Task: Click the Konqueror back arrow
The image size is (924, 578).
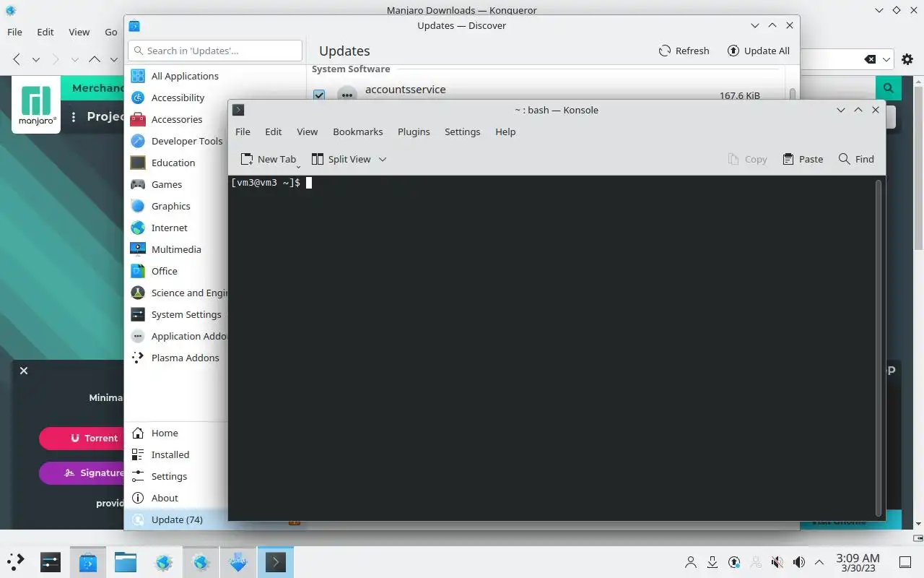Action: tap(17, 59)
